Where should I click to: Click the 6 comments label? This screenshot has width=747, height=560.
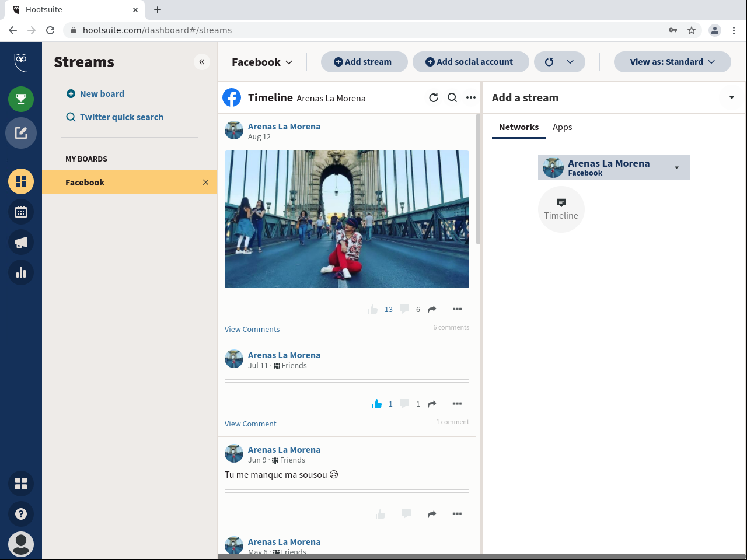pos(451,327)
